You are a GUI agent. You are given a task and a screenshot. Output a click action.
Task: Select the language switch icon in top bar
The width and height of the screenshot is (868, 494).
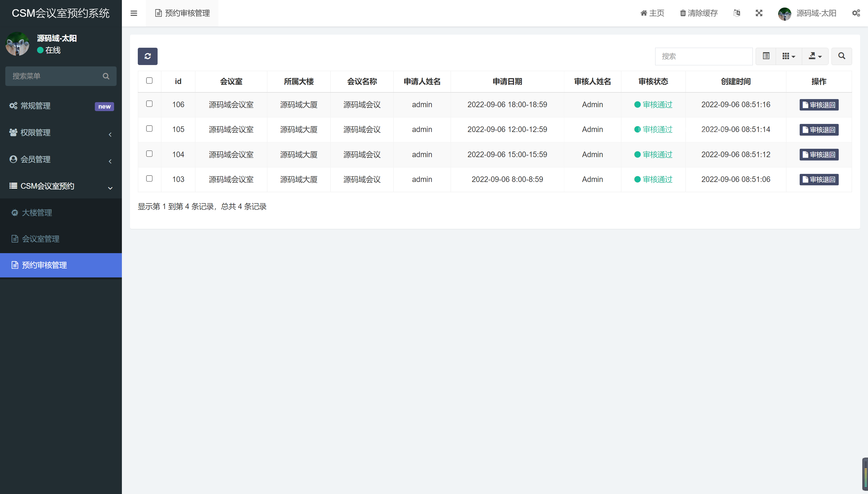tap(736, 13)
